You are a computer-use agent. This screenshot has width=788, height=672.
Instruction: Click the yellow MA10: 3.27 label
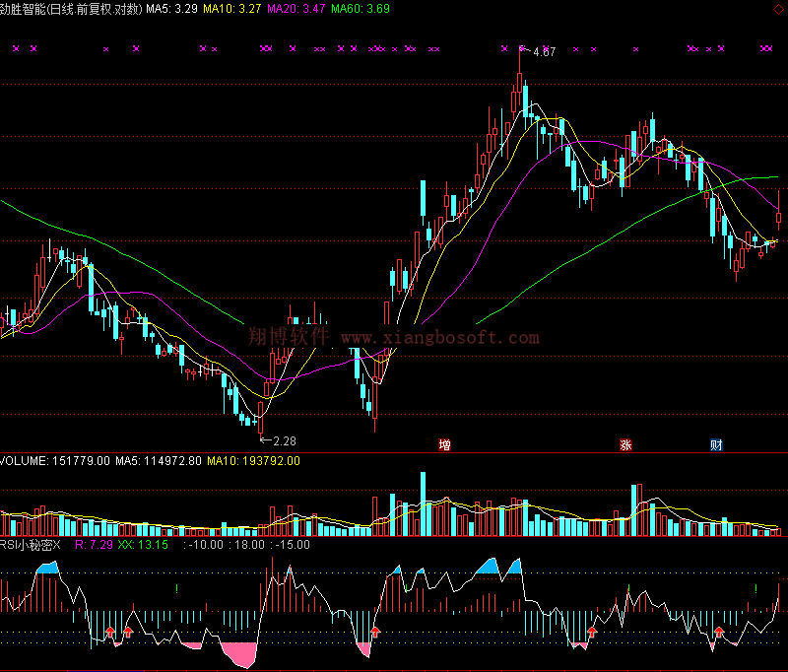(232, 9)
